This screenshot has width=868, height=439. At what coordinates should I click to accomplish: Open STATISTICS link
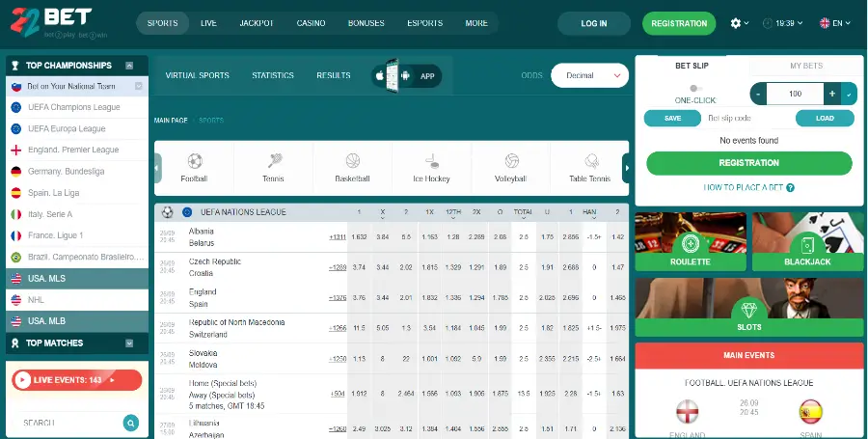coord(273,76)
